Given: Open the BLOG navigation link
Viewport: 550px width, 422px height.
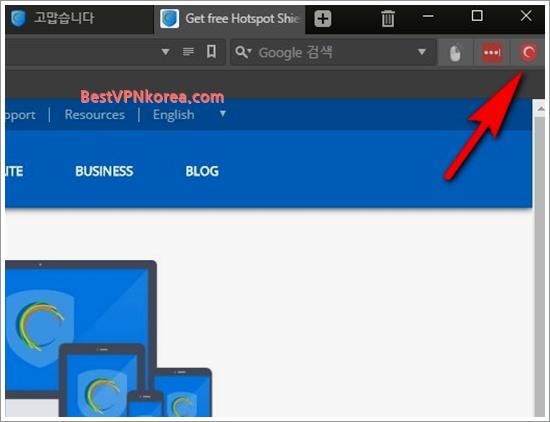Looking at the screenshot, I should (x=202, y=171).
